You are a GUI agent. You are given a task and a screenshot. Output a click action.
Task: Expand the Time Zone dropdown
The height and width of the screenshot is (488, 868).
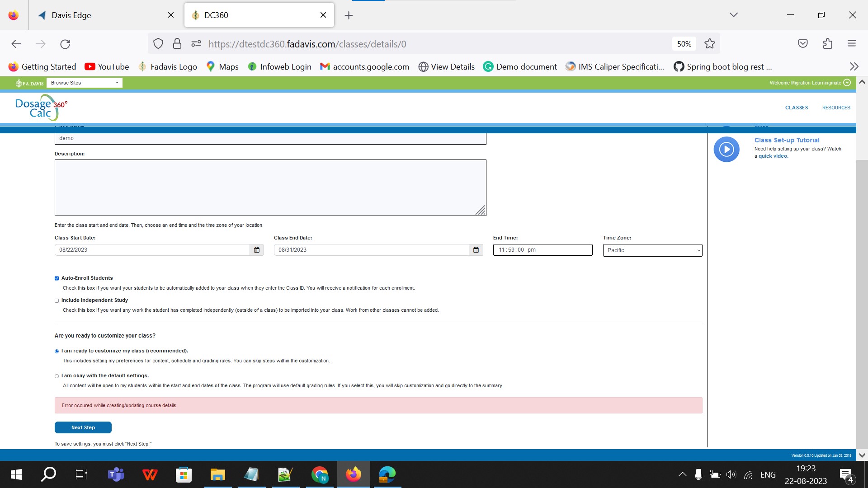[652, 250]
